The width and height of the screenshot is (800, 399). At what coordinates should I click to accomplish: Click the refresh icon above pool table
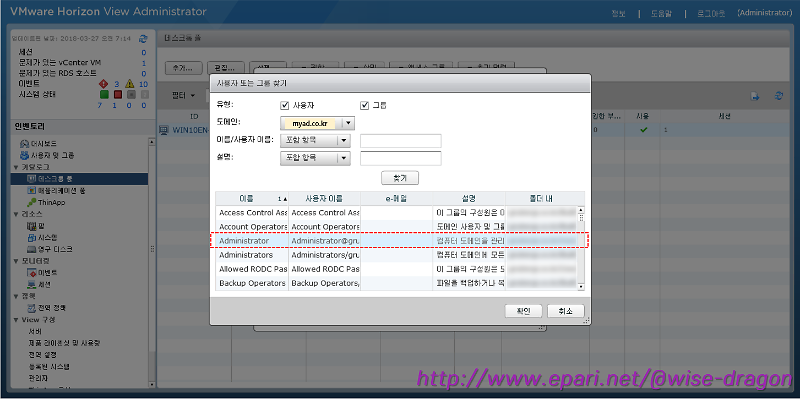point(779,95)
